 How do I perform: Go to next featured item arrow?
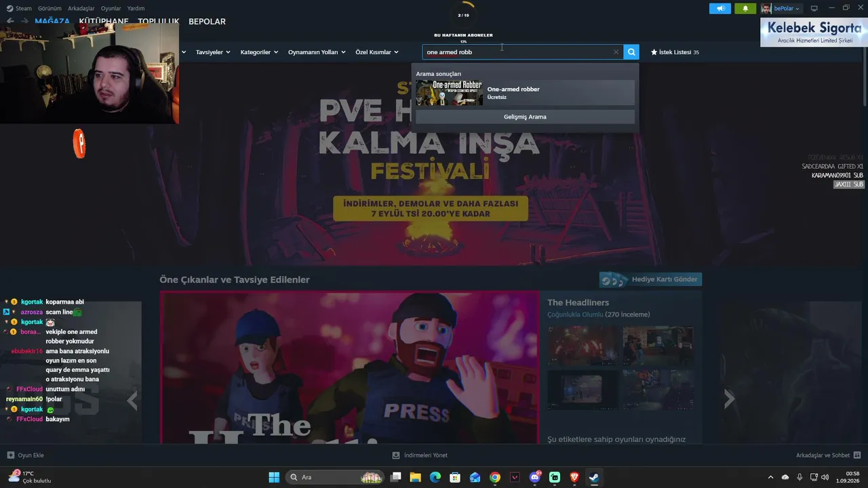pos(729,399)
